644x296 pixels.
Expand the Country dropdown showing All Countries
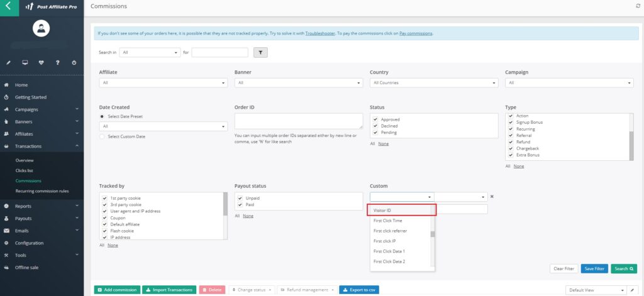(434, 83)
